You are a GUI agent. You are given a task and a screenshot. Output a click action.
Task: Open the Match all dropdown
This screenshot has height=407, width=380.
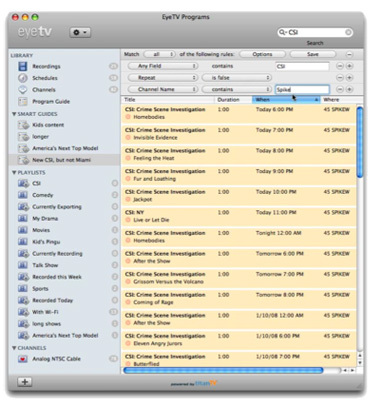(x=159, y=54)
